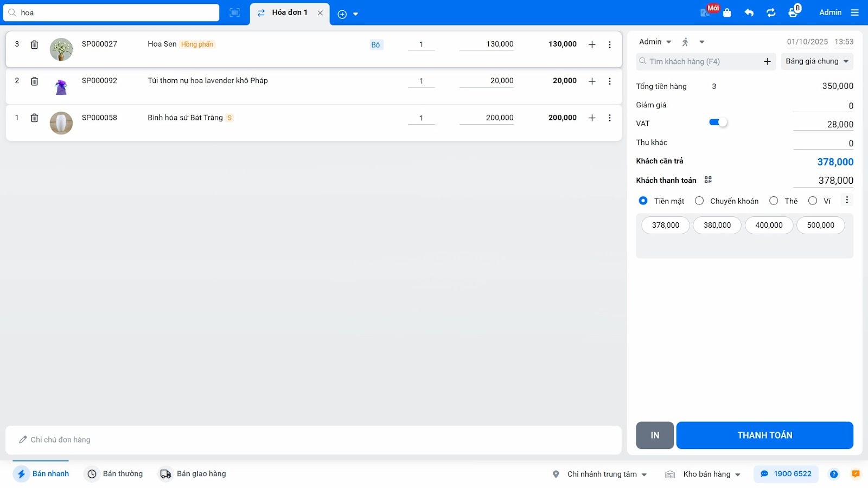Click the return goods arrow icon
The height and width of the screenshot is (488, 868).
pyautogui.click(x=749, y=13)
